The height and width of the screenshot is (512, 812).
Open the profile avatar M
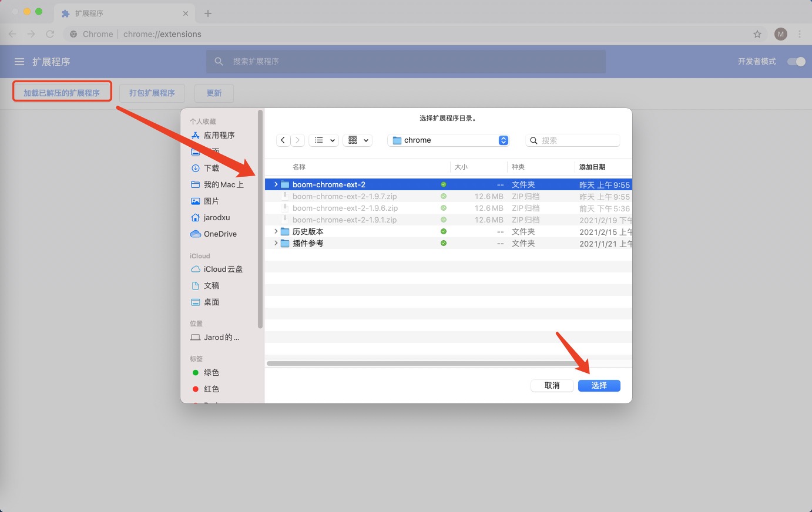coord(780,34)
